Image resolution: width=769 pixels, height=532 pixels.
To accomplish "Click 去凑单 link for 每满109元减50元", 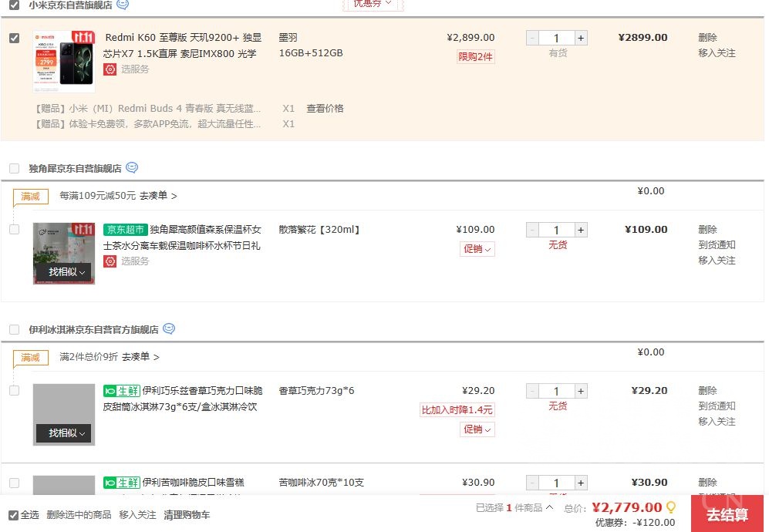I will pyautogui.click(x=158, y=196).
